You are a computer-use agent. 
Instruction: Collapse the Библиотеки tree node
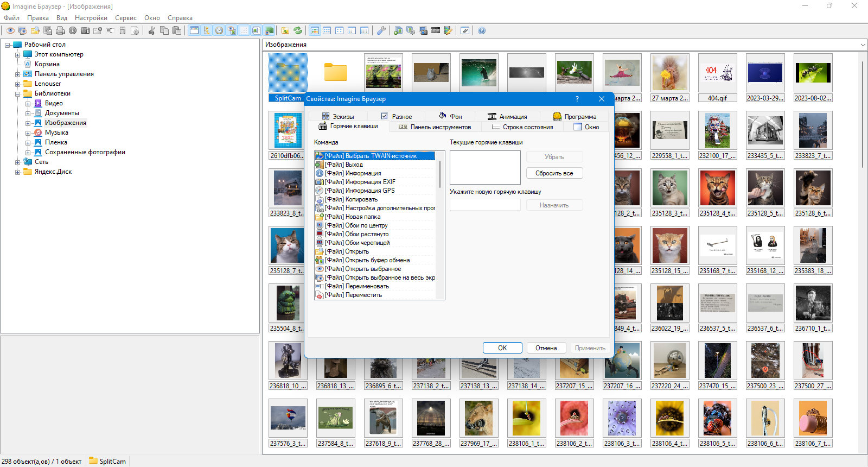(18, 93)
